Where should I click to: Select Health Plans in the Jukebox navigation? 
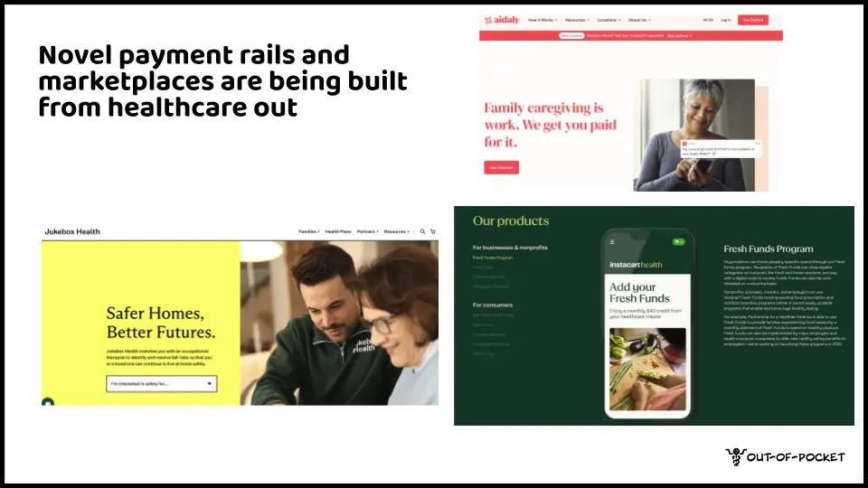[x=338, y=232]
